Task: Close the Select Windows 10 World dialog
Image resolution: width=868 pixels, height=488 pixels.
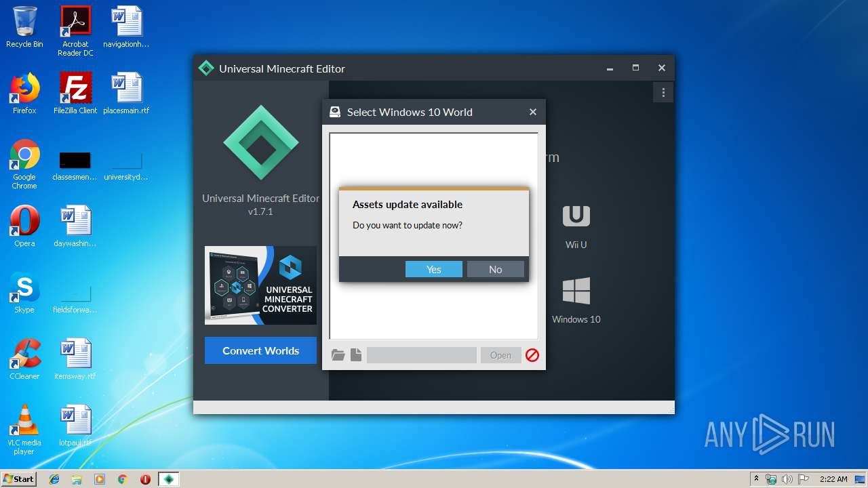Action: pos(533,112)
